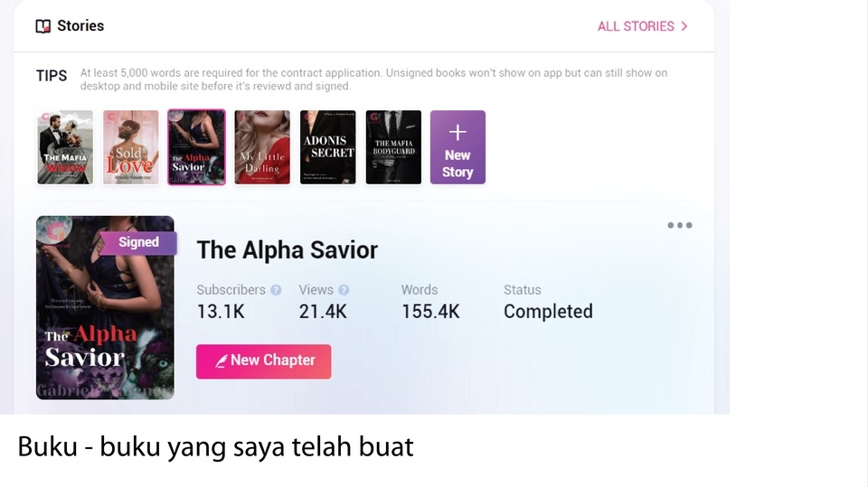Click the Stories book icon
Viewport: 868px width, 487px height.
click(43, 26)
